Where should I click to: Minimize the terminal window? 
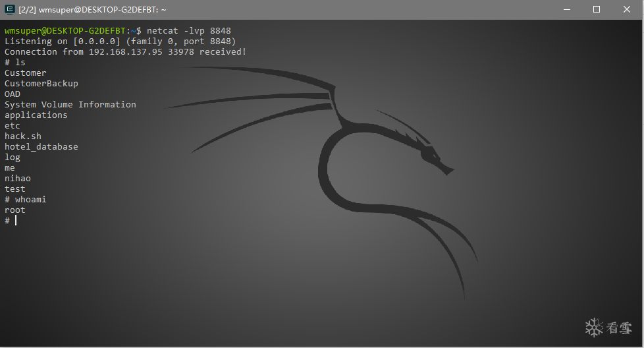[567, 9]
